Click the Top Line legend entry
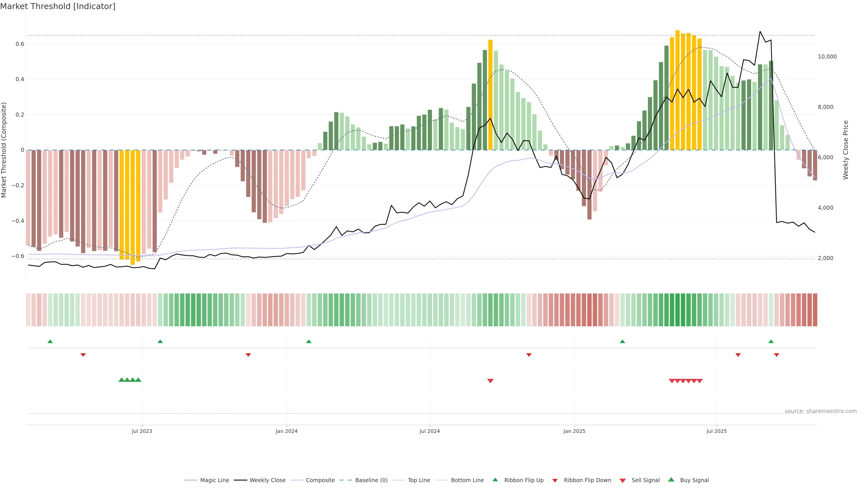Screen dimensions: 868x488 [x=419, y=480]
